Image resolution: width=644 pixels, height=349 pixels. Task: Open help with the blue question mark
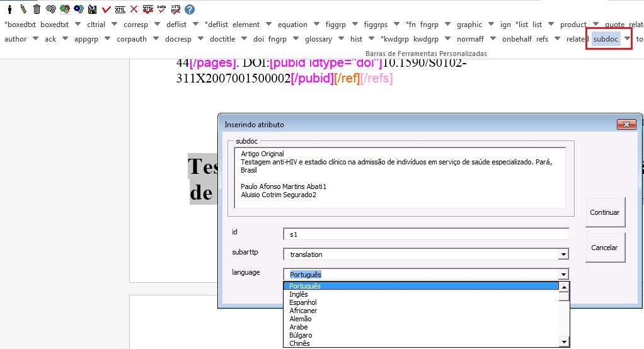189,9
